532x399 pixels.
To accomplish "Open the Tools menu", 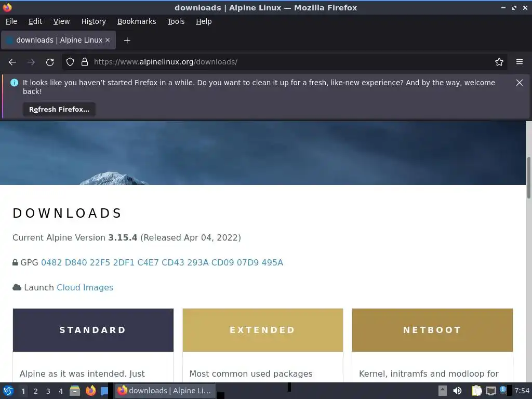I will coord(176,21).
